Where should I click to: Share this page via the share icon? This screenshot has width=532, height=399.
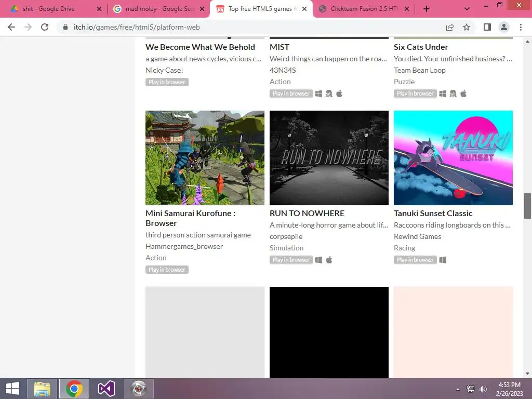tap(450, 27)
